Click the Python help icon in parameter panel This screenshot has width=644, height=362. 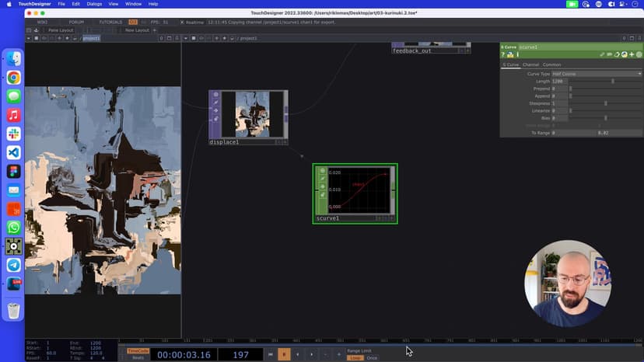510,54
